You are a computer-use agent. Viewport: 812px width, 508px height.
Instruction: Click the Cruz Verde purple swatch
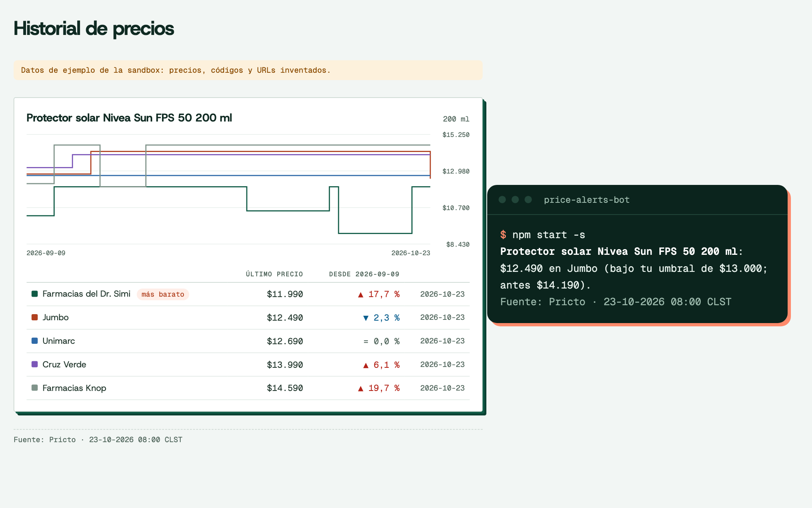click(35, 364)
